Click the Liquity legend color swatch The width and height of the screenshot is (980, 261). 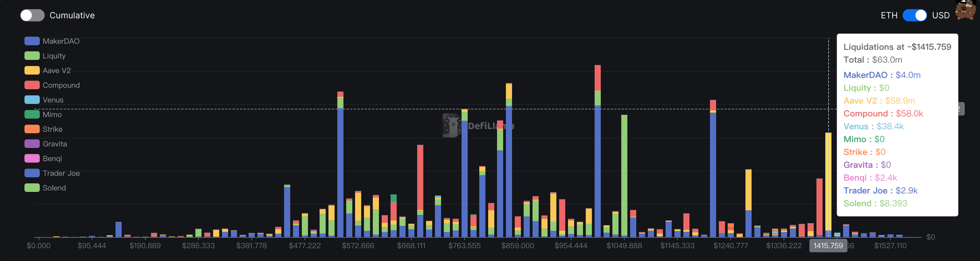coord(32,56)
